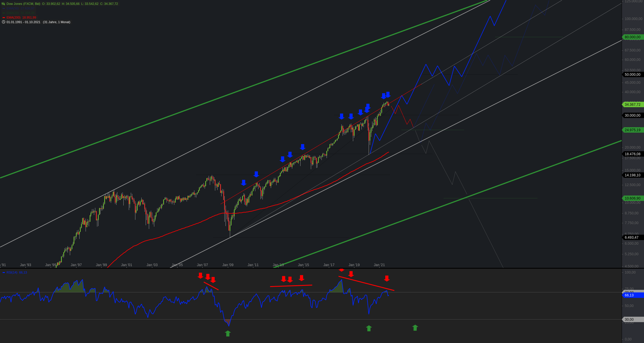Click the candlestick icon beside Dow Jones
Image resolution: width=644 pixels, height=343 pixels.
coord(3,4)
